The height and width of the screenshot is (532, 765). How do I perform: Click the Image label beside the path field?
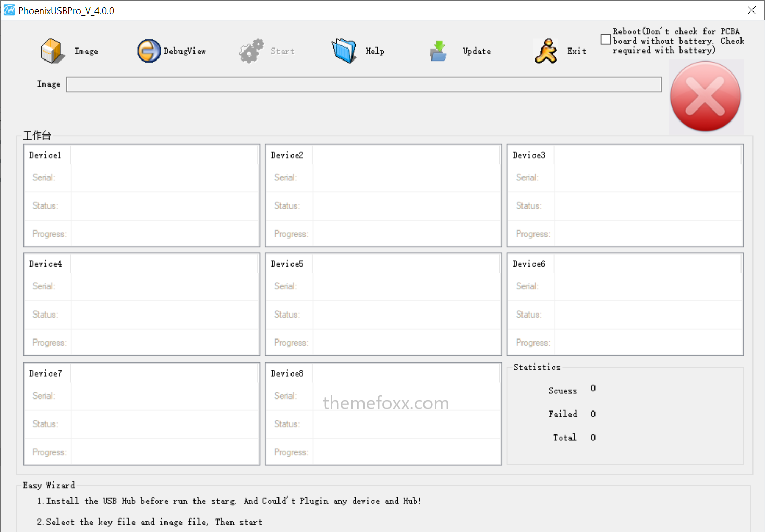48,84
